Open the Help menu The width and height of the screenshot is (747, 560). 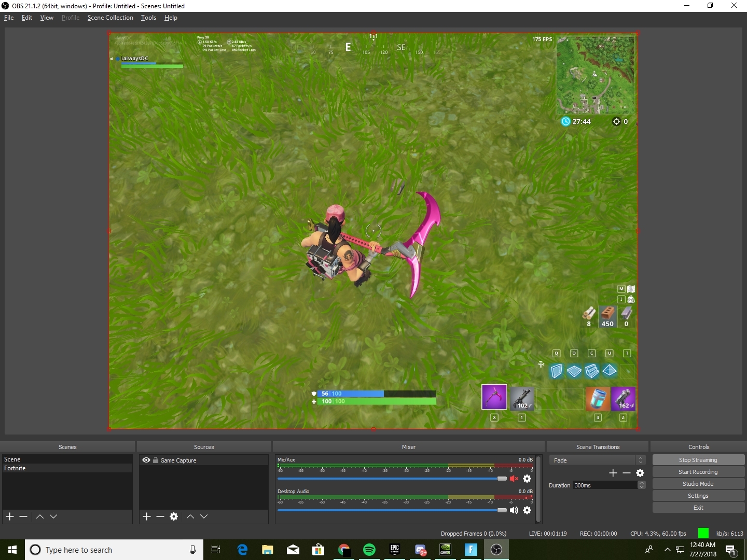[x=171, y=18]
